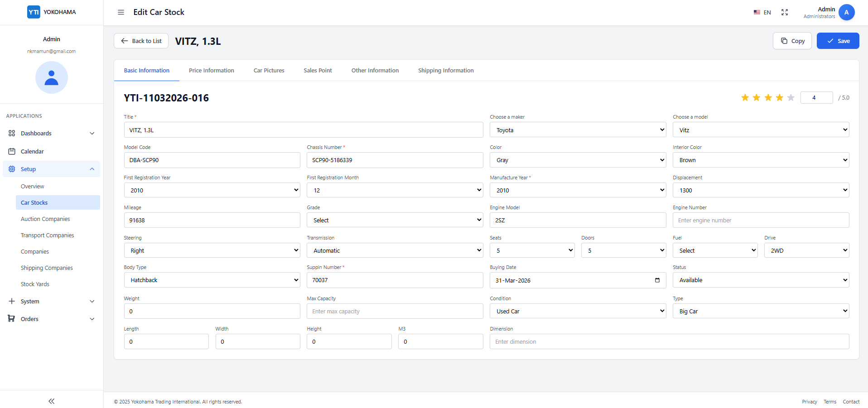Open Auction Companies page

(45, 219)
